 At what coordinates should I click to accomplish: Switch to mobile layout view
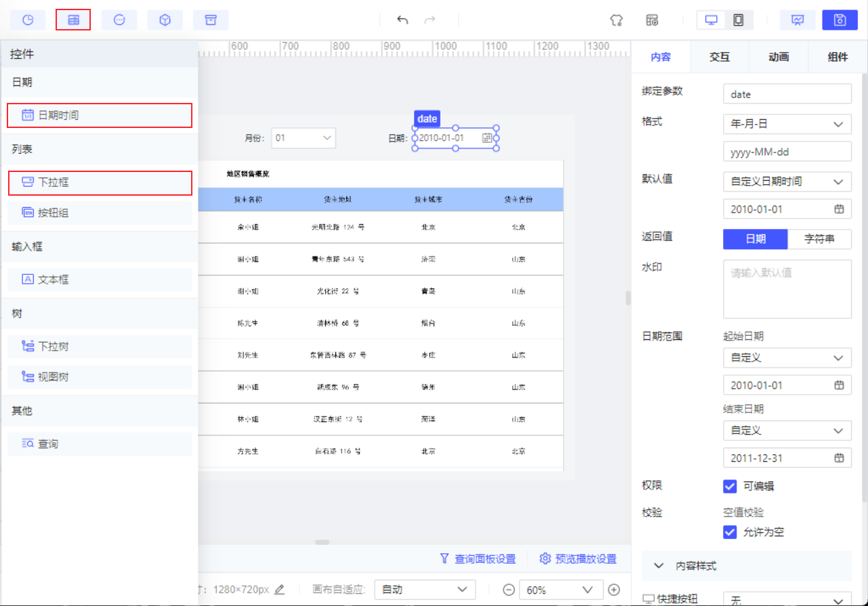click(x=738, y=20)
